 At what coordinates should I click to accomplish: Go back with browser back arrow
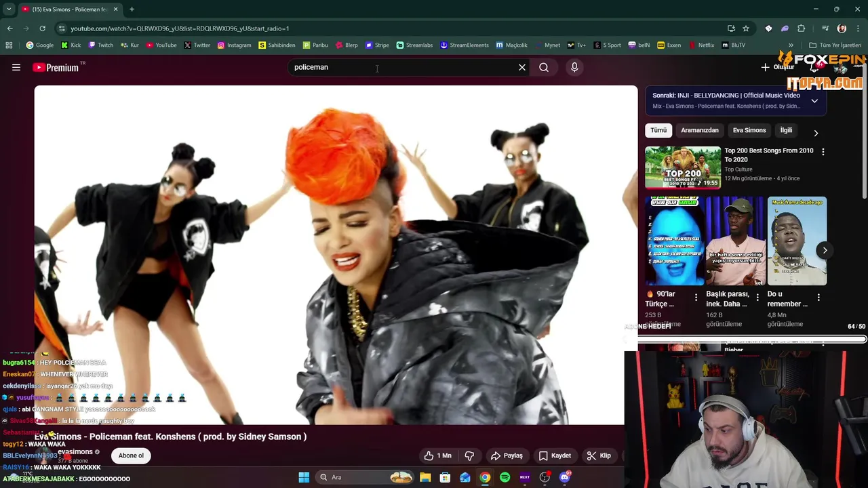click(x=9, y=28)
